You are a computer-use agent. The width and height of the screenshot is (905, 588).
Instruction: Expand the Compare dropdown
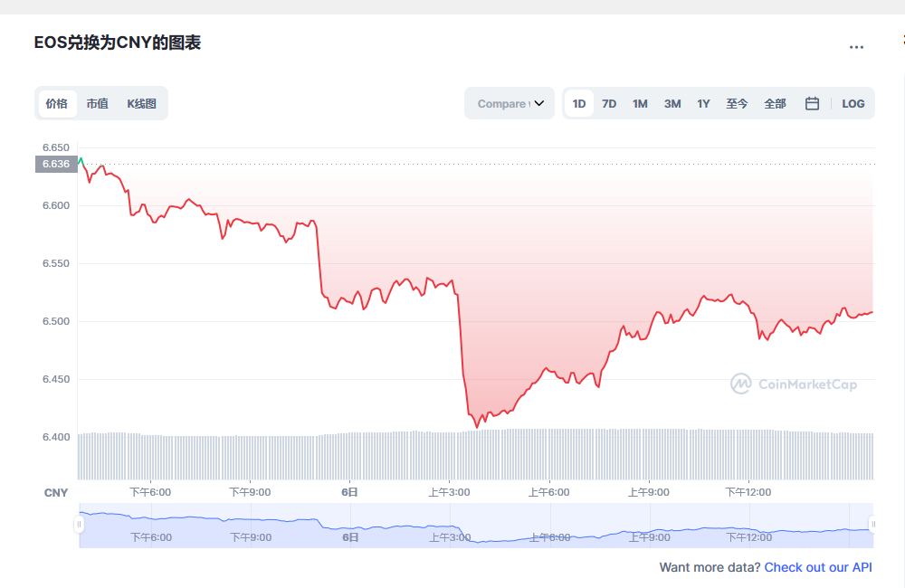(x=510, y=104)
